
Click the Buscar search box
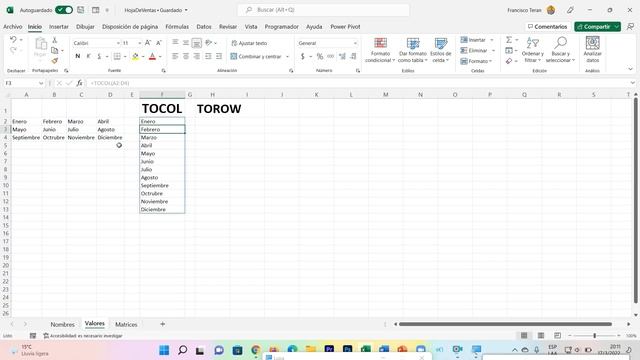click(323, 10)
